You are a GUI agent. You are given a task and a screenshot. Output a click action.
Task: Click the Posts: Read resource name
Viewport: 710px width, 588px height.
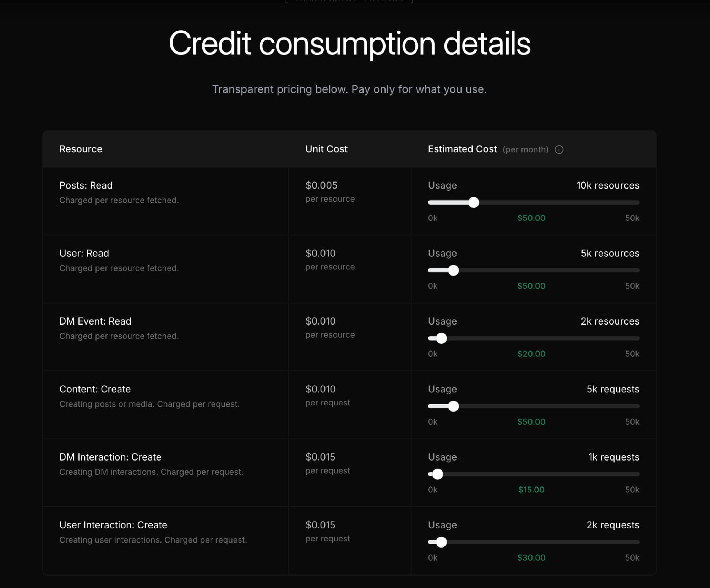pos(86,185)
